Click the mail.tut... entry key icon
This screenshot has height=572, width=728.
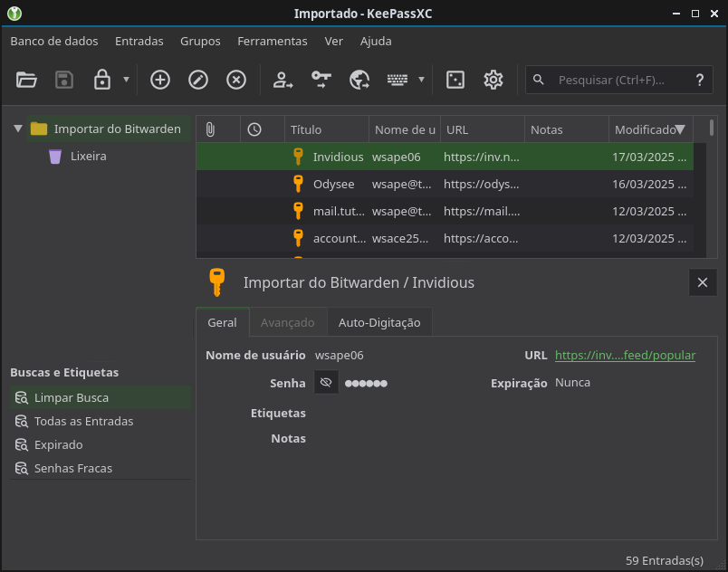pyautogui.click(x=299, y=211)
